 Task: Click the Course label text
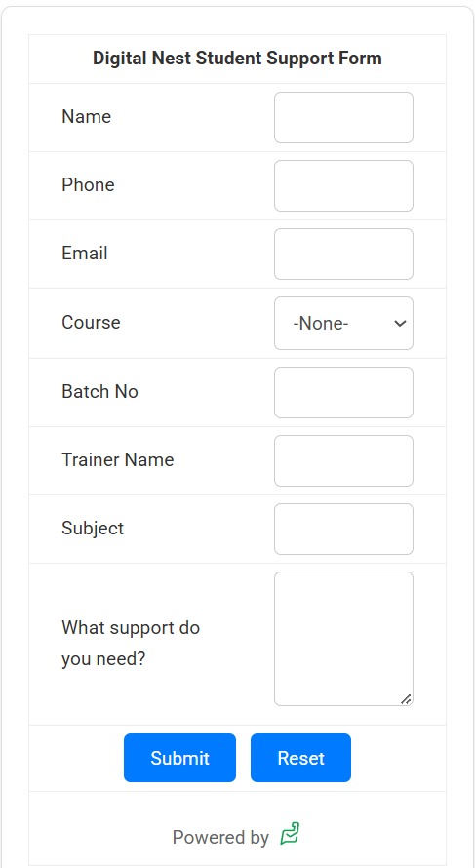click(x=91, y=322)
